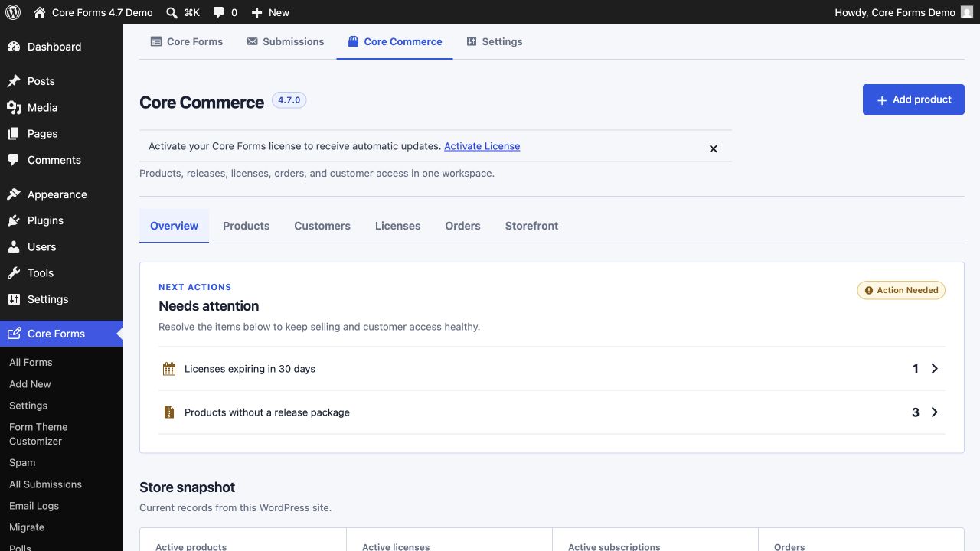Click the Dashboard gauge icon
Image resolution: width=980 pixels, height=551 pixels.
pyautogui.click(x=14, y=47)
